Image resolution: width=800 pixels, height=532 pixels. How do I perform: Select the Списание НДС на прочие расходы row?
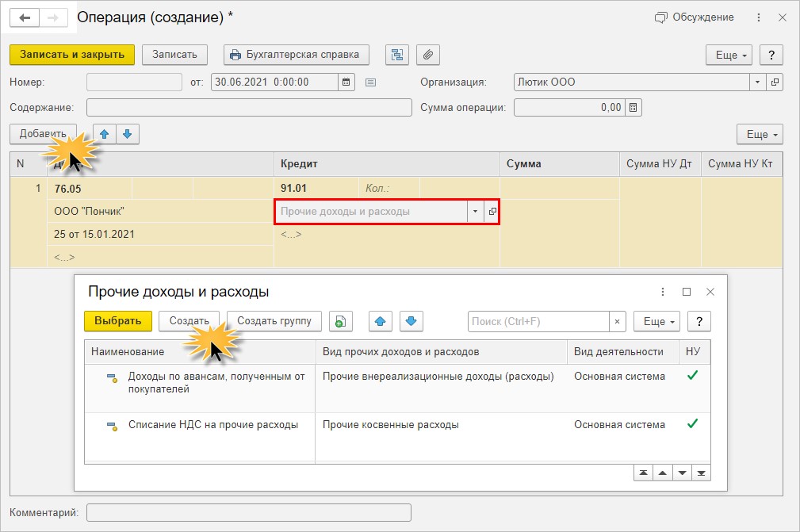(397, 437)
